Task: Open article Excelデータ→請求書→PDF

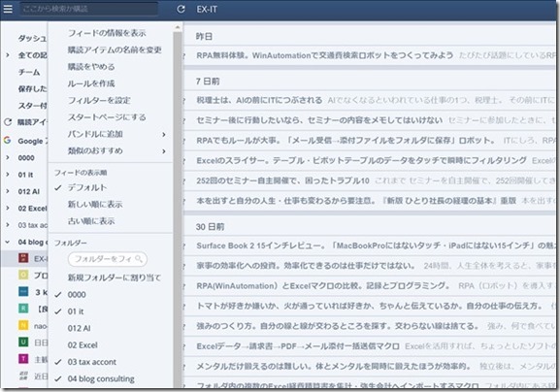Action: click(298, 346)
